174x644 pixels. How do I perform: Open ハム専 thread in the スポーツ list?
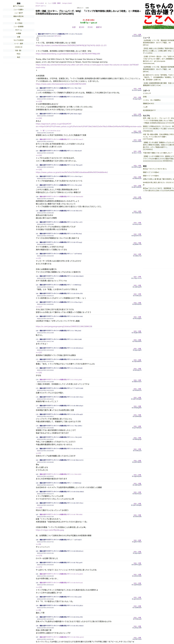coord(145,107)
